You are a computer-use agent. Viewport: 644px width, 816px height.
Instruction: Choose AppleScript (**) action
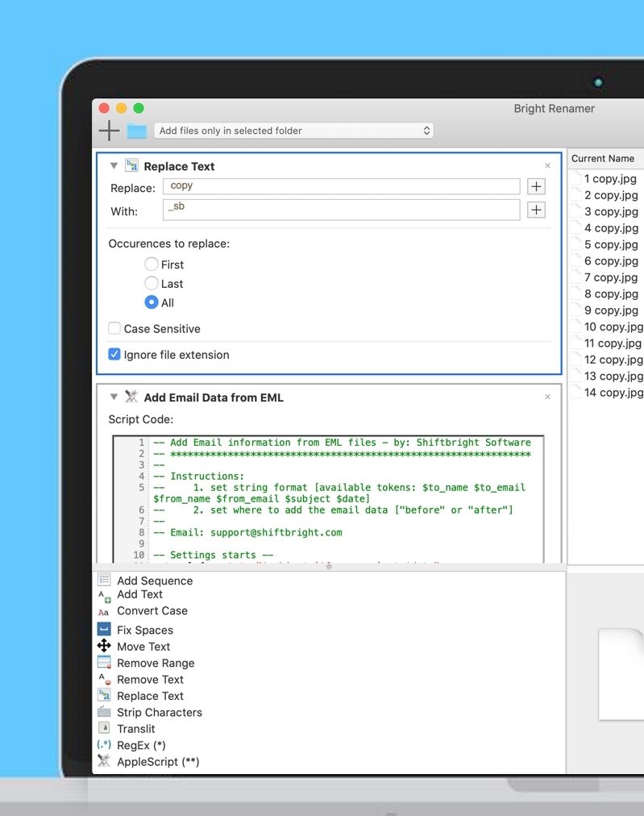(x=158, y=761)
